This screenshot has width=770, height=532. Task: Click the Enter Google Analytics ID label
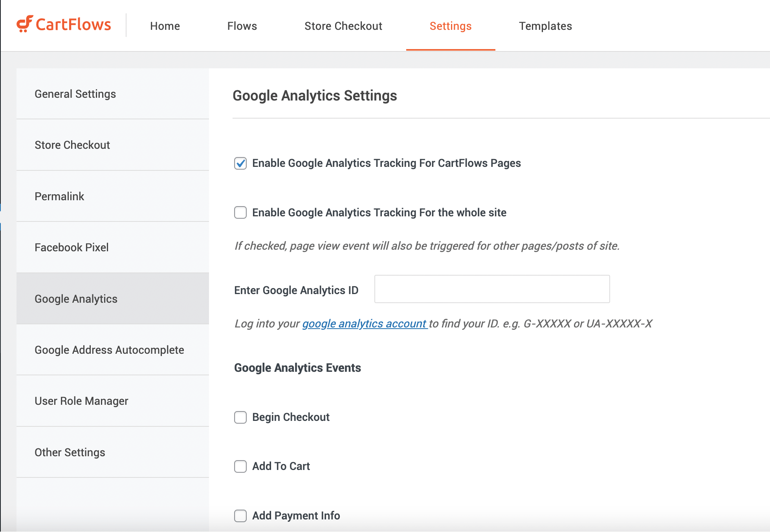click(296, 290)
